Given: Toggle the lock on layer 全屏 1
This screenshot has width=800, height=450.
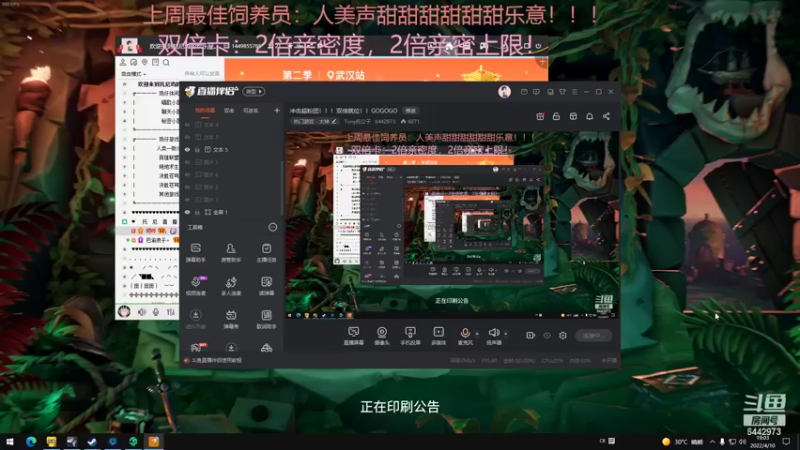Looking at the screenshot, I should click(197, 212).
